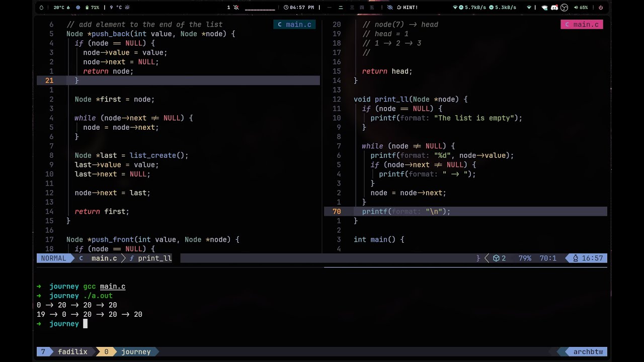Click the cube icon with count 2
The height and width of the screenshot is (362, 644).
499,258
